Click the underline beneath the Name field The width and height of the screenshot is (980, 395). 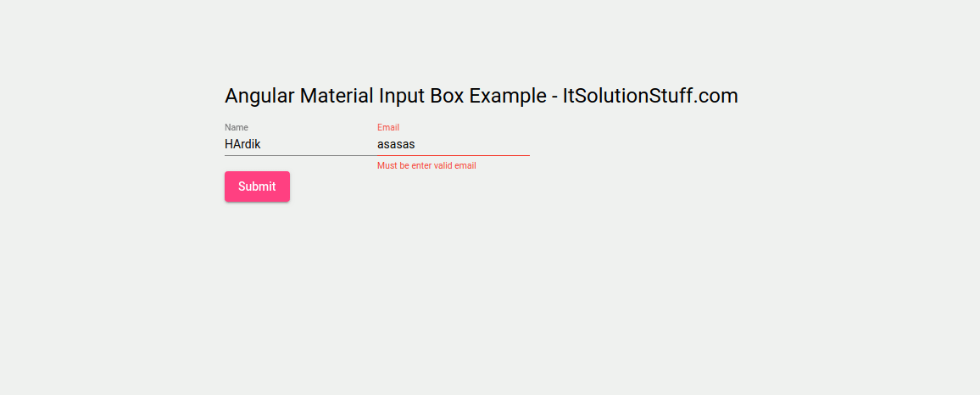pyautogui.click(x=292, y=156)
